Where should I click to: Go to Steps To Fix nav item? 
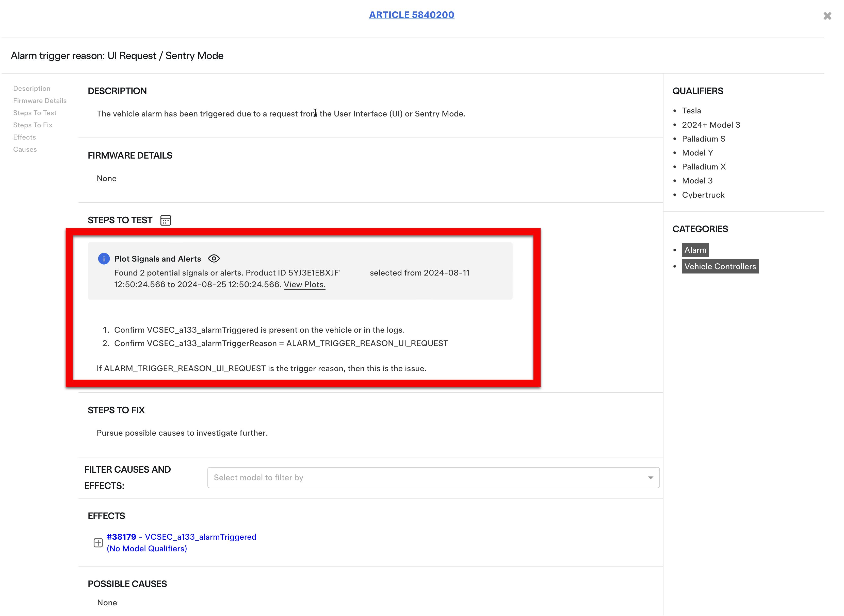(33, 125)
